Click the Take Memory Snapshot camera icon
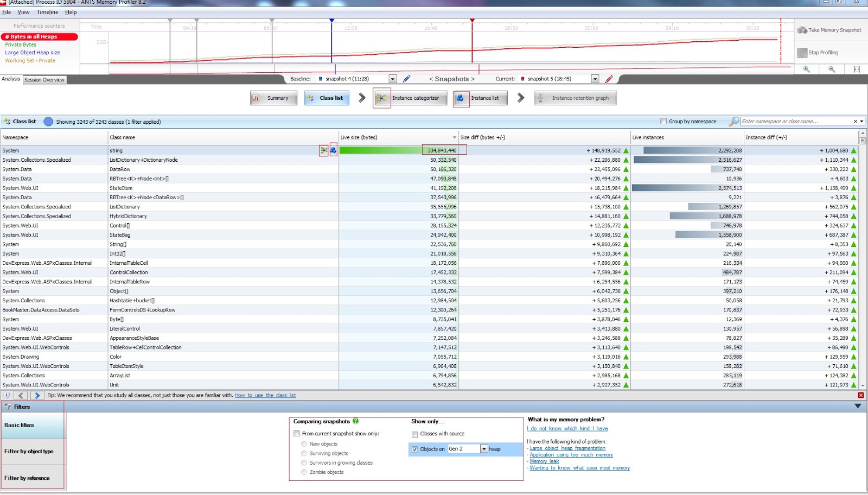Screen dimensions: 868x495 (x=802, y=30)
